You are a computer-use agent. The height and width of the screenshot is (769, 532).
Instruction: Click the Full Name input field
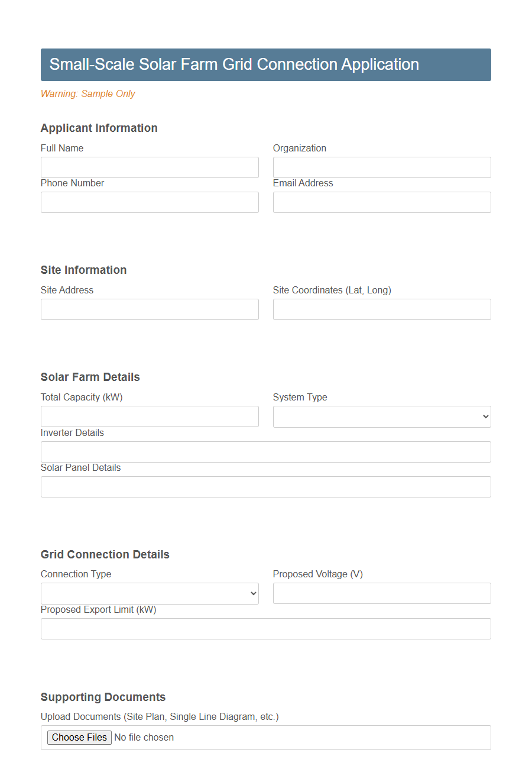tap(149, 167)
